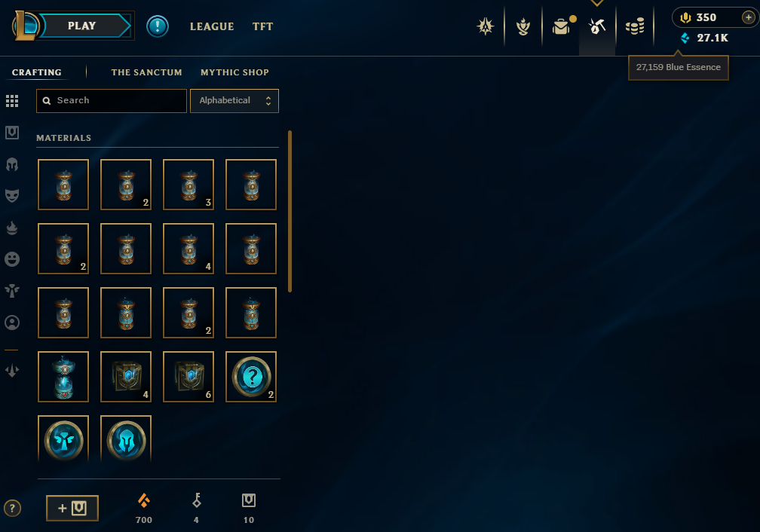Viewport: 760px width, 532px height.
Task: Open the Collection backpack icon with notification
Action: click(x=562, y=26)
